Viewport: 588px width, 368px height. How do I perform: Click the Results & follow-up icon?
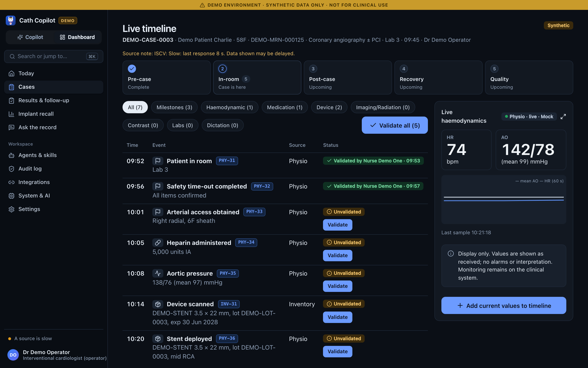pos(11,101)
